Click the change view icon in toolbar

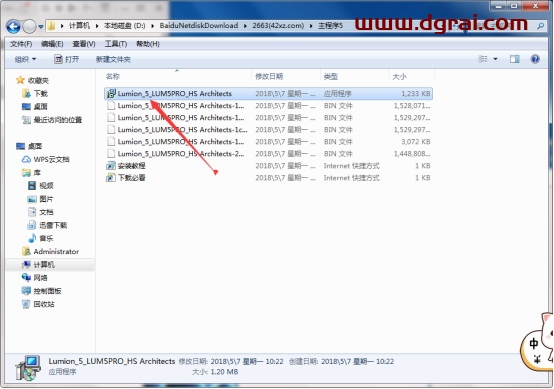coord(483,59)
